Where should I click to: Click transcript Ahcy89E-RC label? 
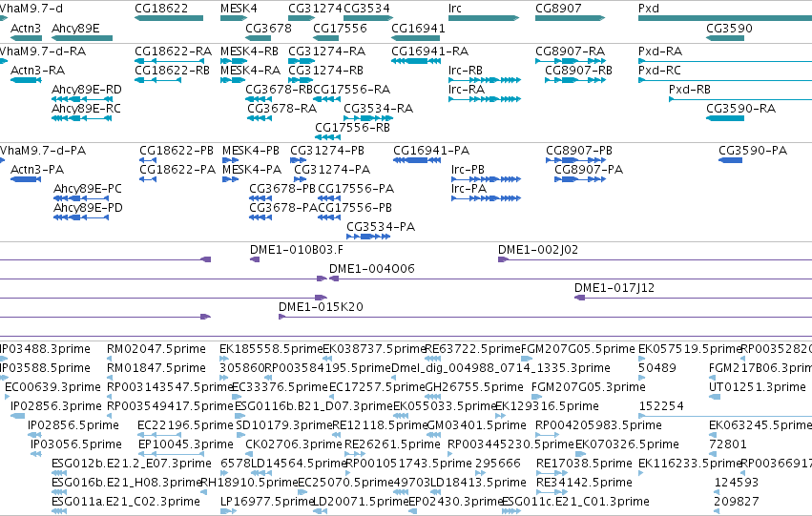pyautogui.click(x=86, y=109)
